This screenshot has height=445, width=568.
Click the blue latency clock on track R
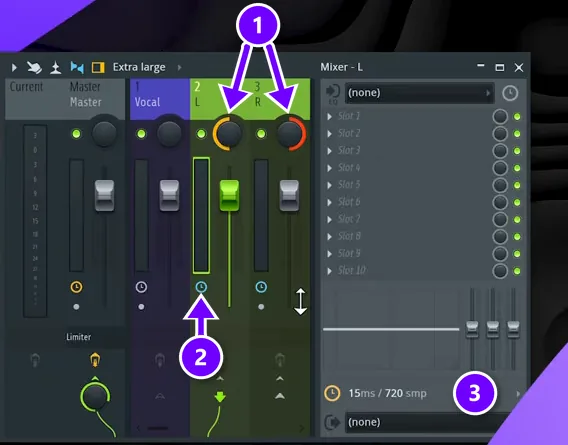[x=261, y=287]
